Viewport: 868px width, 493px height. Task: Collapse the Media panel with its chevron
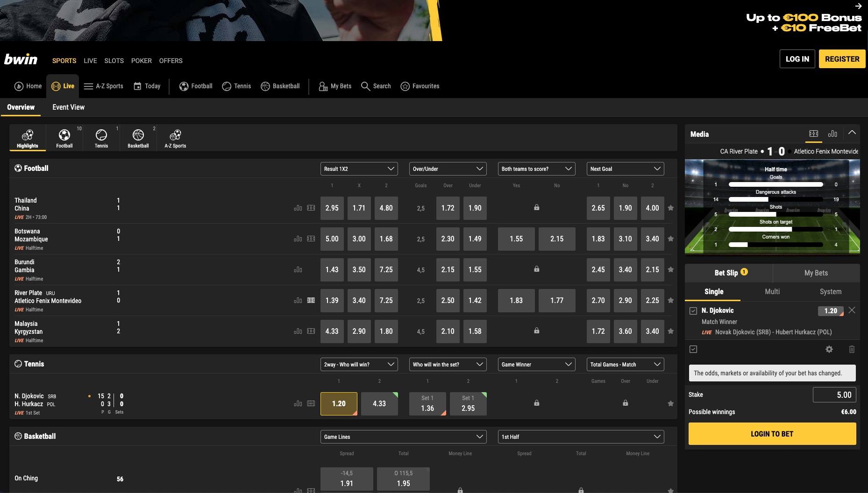point(852,133)
